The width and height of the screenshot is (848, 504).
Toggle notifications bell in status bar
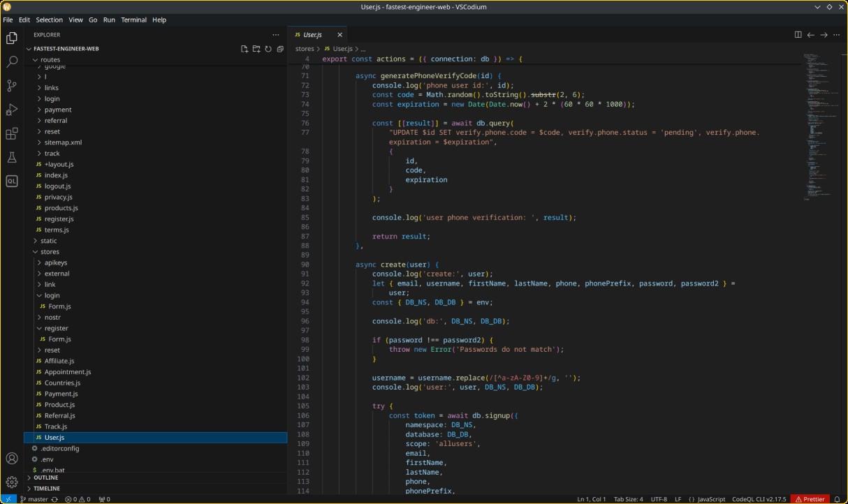tap(837, 499)
